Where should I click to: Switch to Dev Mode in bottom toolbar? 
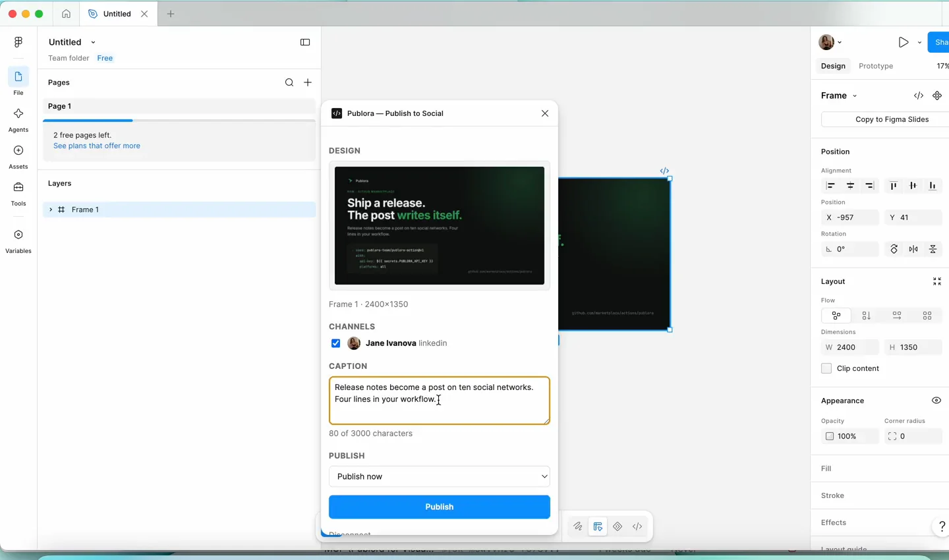637,526
